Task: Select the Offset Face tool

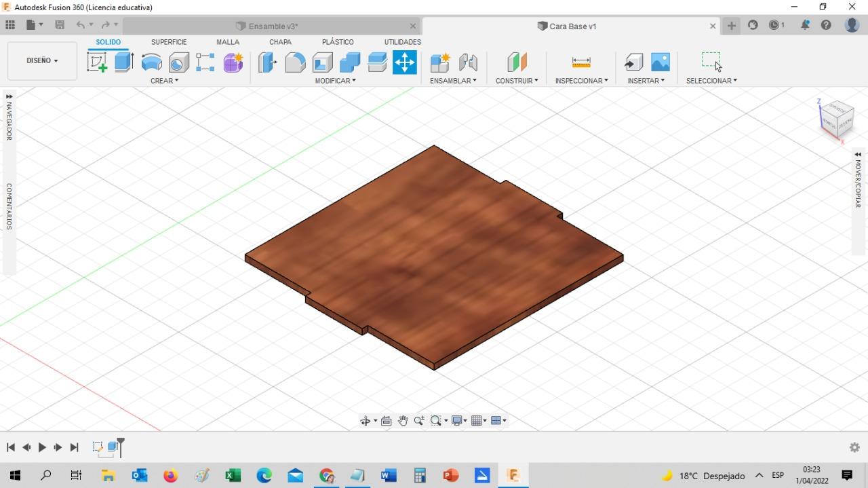Action: point(377,62)
